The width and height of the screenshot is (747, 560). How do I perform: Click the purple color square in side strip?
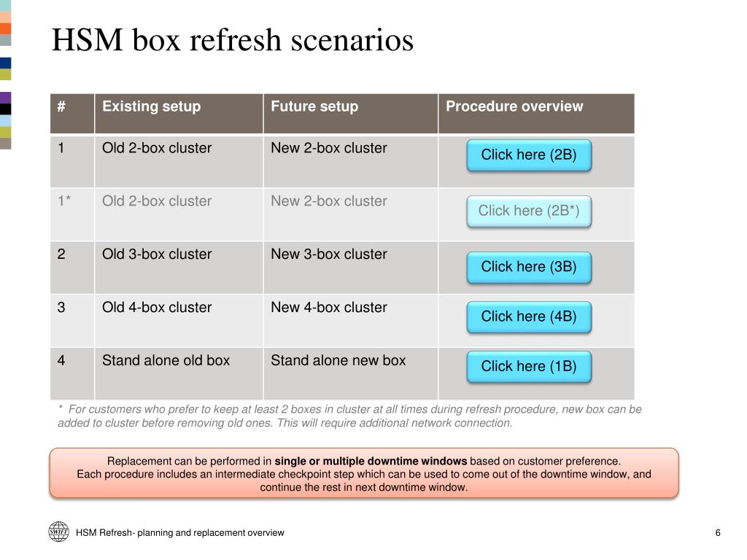point(5,98)
